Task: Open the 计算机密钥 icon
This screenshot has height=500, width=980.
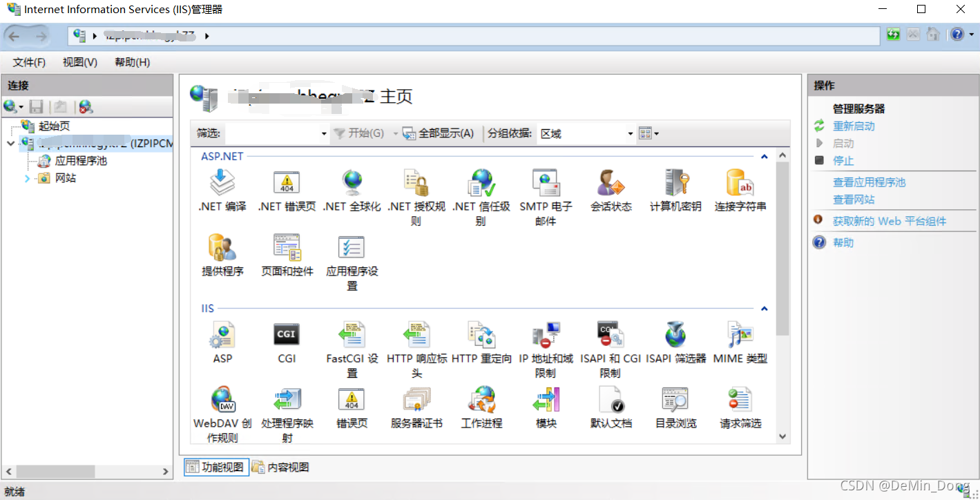Action: coord(676,184)
